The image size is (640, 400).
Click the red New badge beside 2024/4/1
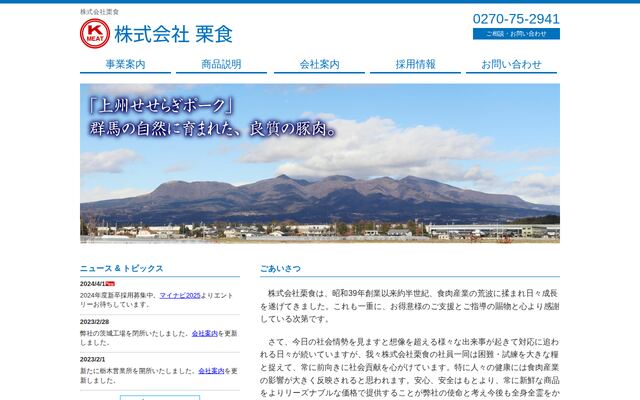(110, 284)
